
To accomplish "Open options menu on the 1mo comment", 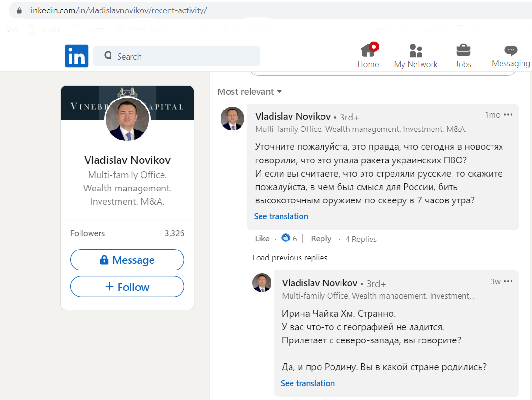I will tap(508, 115).
